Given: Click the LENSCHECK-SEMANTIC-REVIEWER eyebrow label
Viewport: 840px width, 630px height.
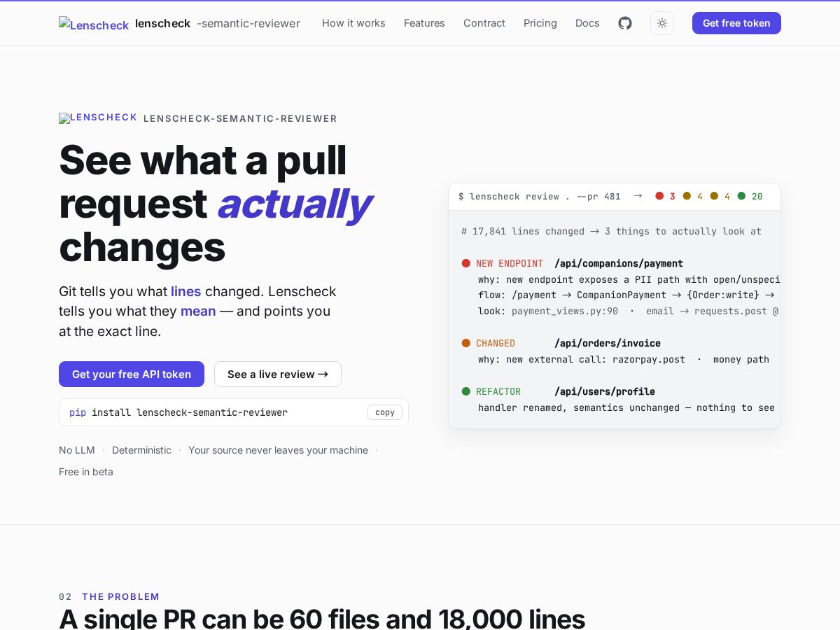Looking at the screenshot, I should click(x=240, y=118).
